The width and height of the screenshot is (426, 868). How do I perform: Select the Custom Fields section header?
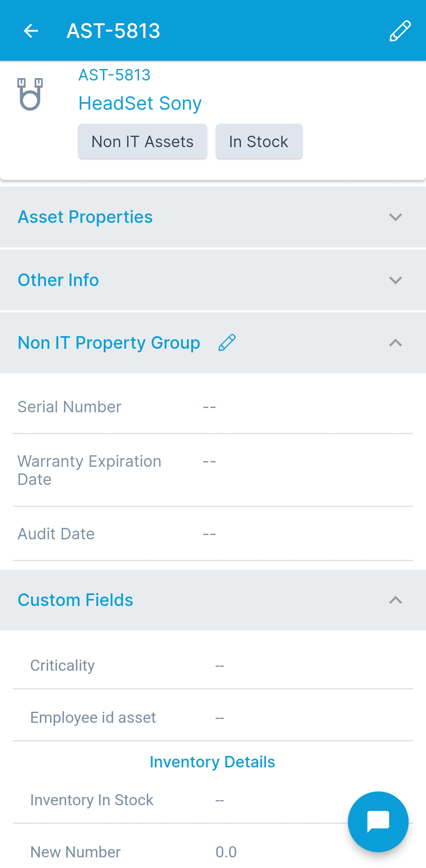pos(75,600)
